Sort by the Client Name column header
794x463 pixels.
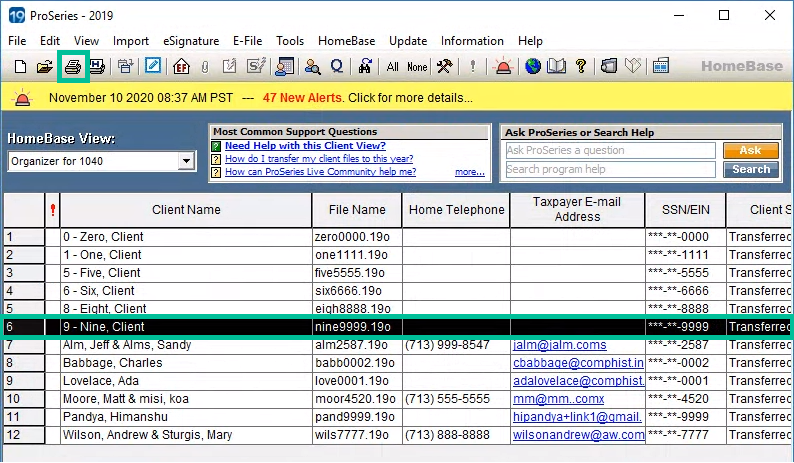click(186, 210)
